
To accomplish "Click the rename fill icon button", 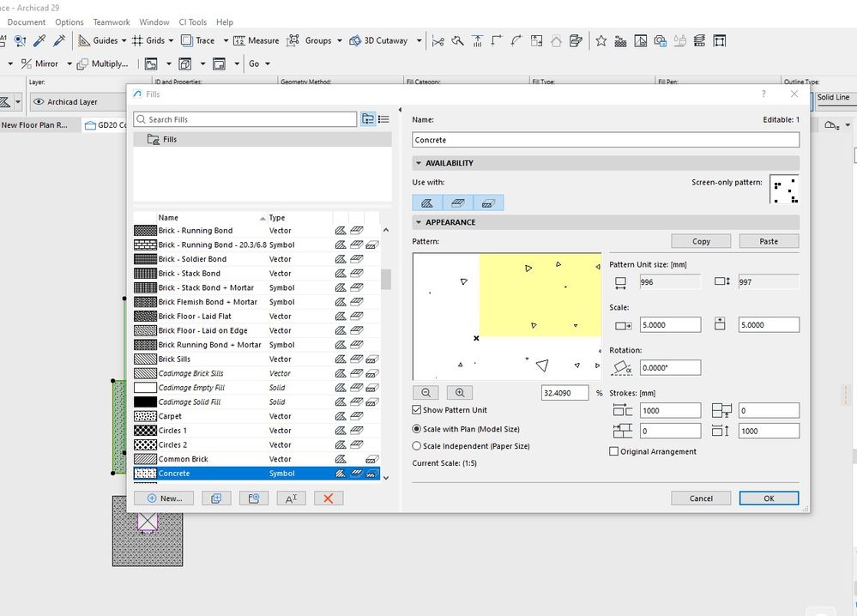I will (291, 498).
